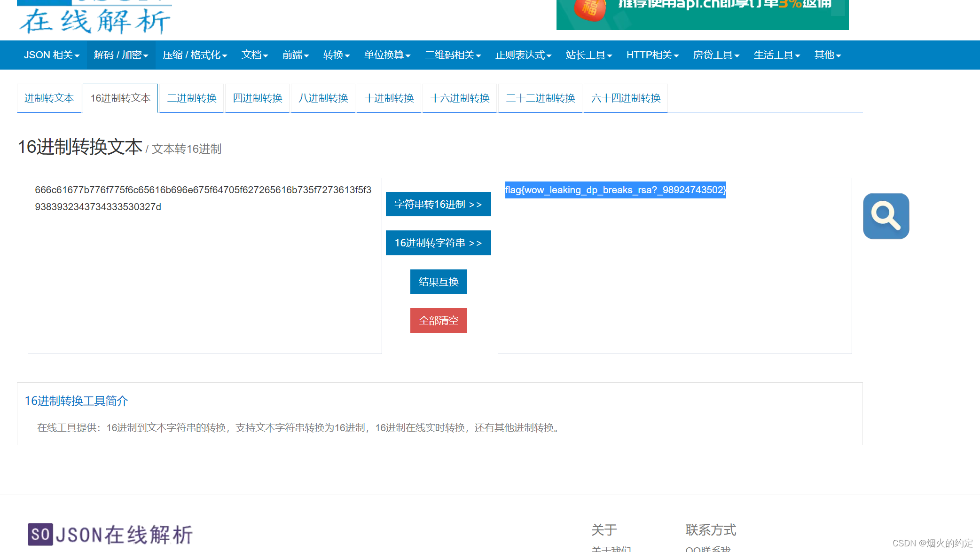Open the 房贷工具 menu
The width and height of the screenshot is (980, 552).
tap(716, 55)
